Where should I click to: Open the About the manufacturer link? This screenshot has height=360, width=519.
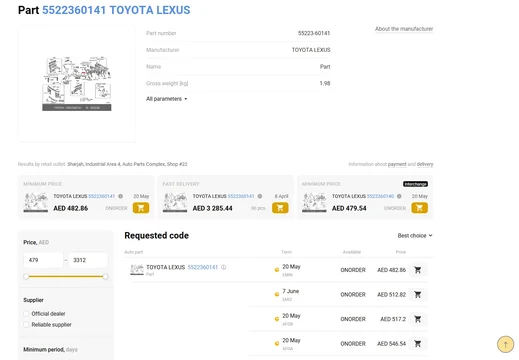tap(404, 29)
